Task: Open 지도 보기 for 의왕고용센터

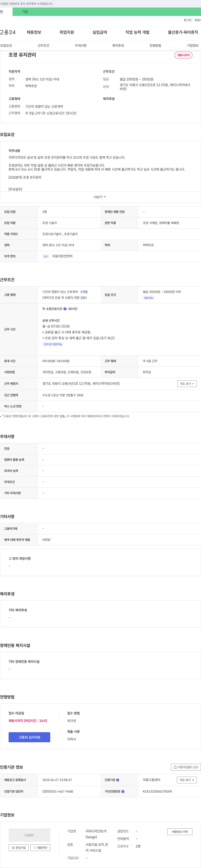Action: pos(187,780)
